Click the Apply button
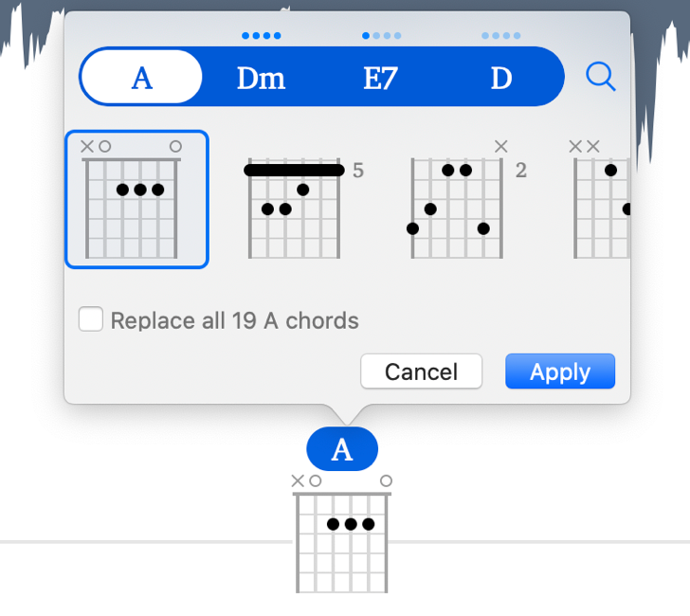 click(559, 371)
